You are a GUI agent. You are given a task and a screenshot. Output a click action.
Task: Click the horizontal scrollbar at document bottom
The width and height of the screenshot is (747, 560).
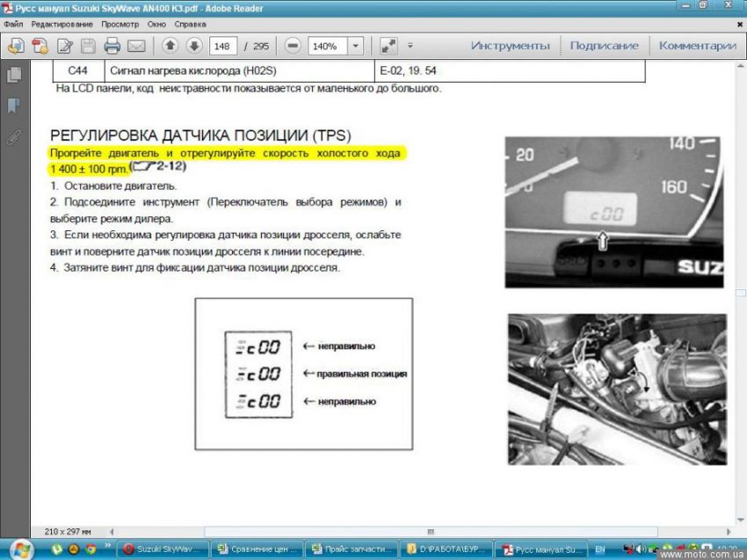[431, 531]
